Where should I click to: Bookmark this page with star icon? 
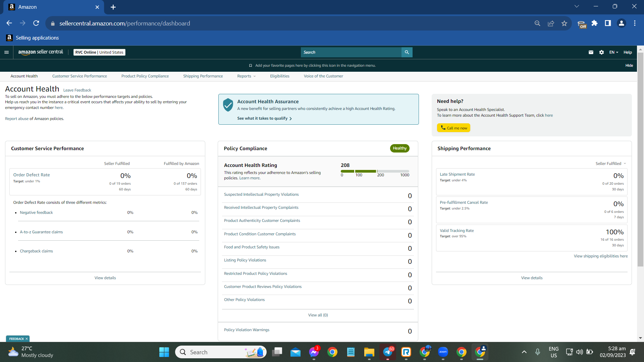[564, 23]
